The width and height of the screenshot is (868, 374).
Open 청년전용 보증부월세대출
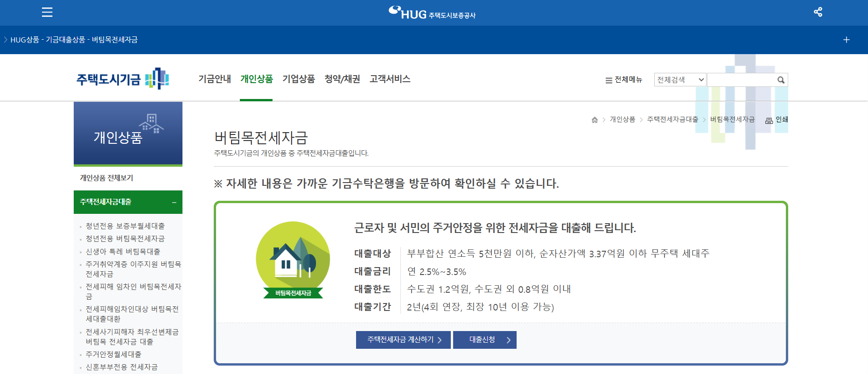pos(125,226)
